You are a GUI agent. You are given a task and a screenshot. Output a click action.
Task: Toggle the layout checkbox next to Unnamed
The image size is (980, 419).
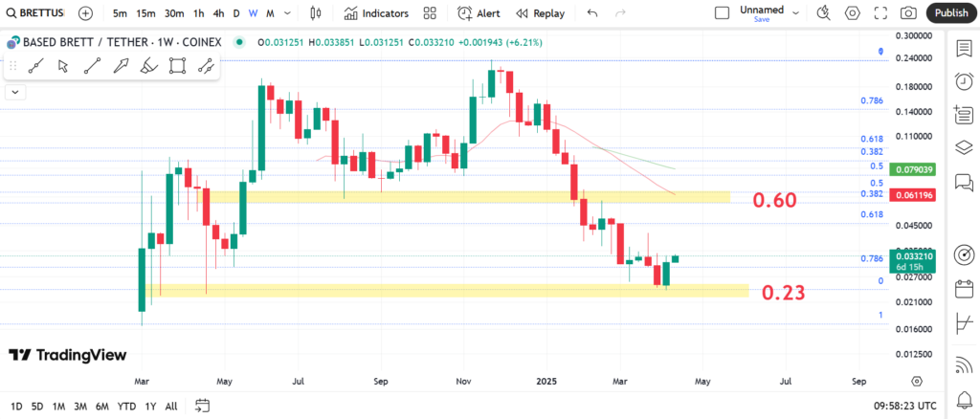(724, 13)
